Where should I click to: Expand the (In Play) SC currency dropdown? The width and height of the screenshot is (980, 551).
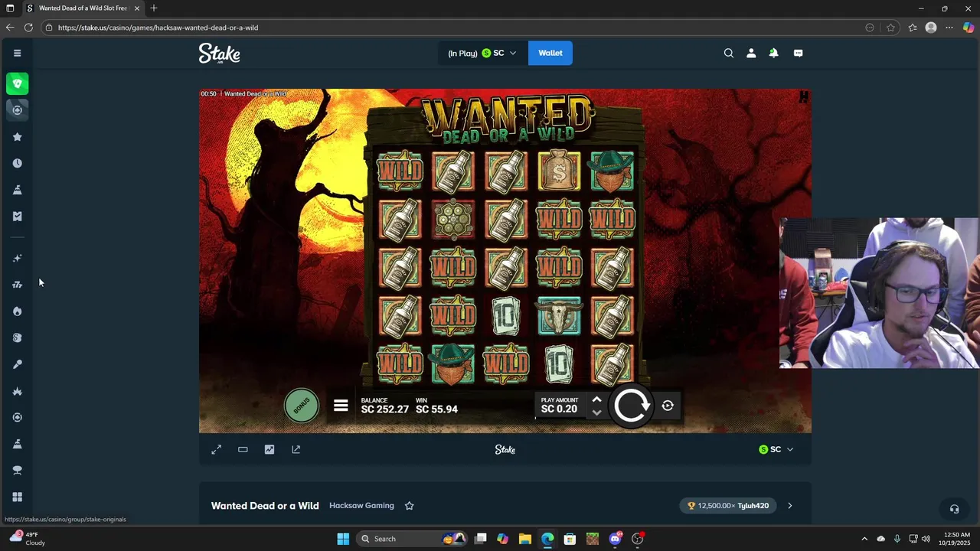coord(482,53)
